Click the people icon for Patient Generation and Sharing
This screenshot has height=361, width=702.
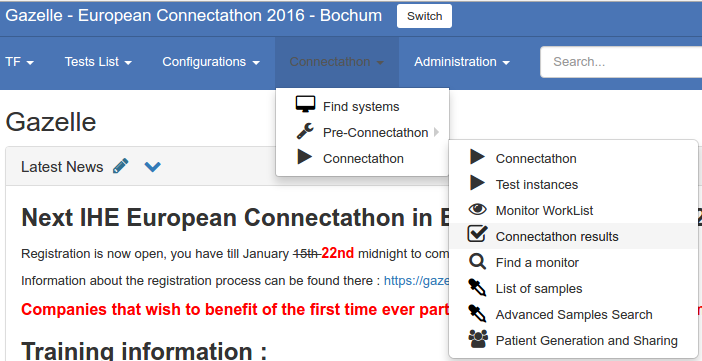(x=478, y=339)
